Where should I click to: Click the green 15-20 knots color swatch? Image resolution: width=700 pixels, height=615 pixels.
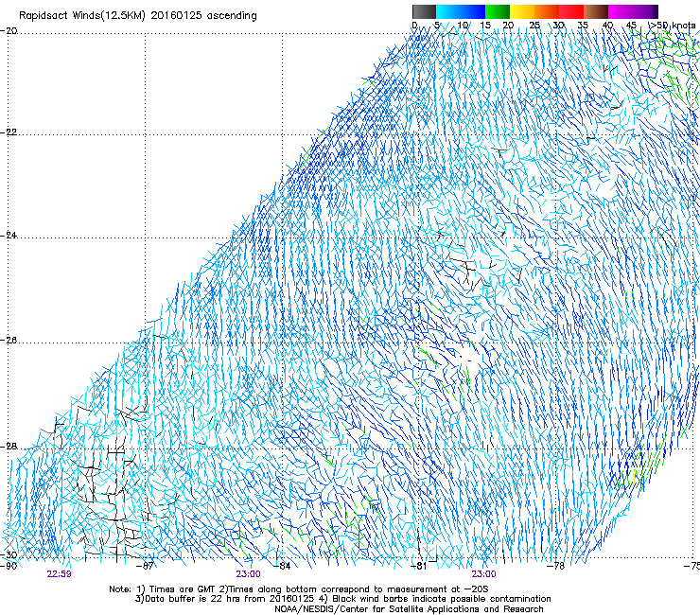[x=498, y=11]
